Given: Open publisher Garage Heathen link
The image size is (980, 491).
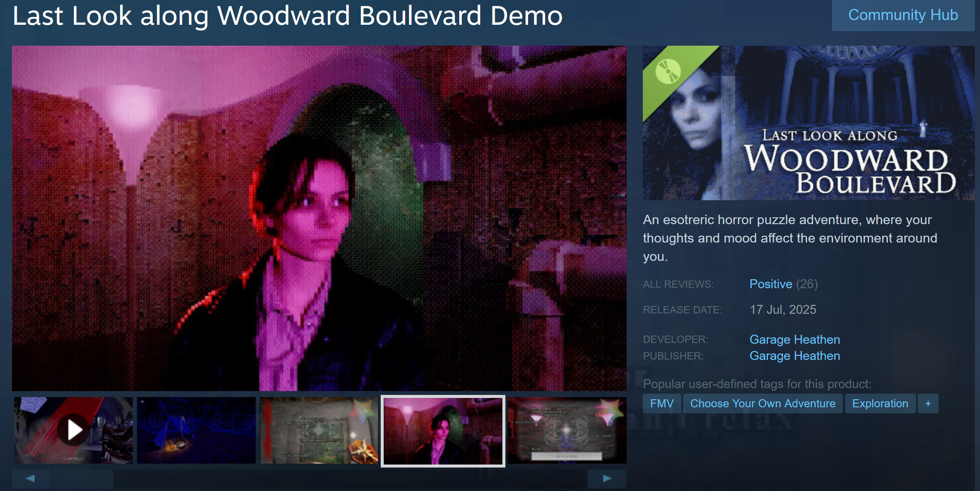Looking at the screenshot, I should click(795, 356).
